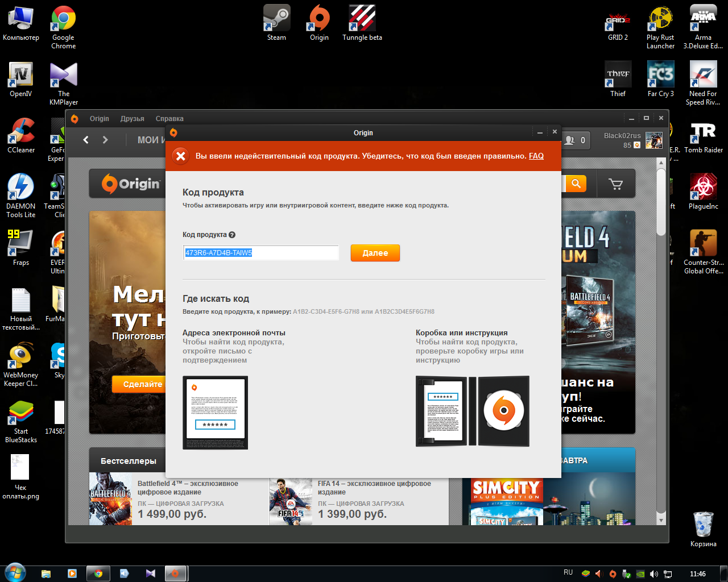Open taskbar volume control icon
Viewport: 728px width, 582px height.
pos(654,574)
